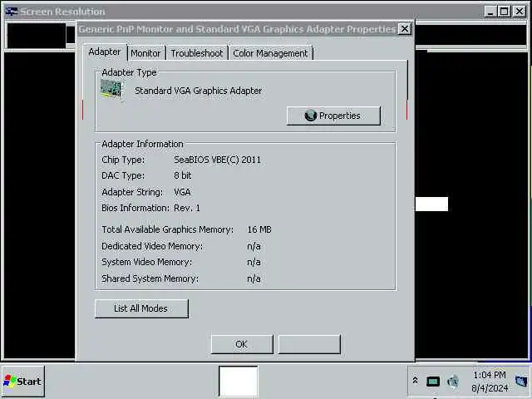Switch to the Monitor tab

pyautogui.click(x=145, y=53)
